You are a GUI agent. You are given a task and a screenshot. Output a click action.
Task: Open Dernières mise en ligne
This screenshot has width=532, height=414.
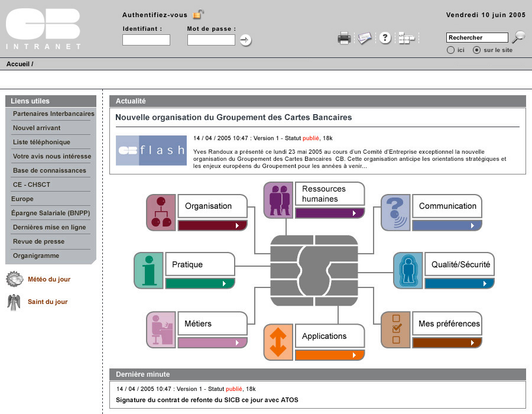(49, 227)
